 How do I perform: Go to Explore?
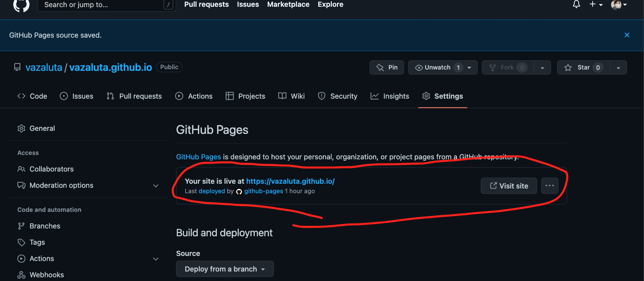click(x=330, y=4)
